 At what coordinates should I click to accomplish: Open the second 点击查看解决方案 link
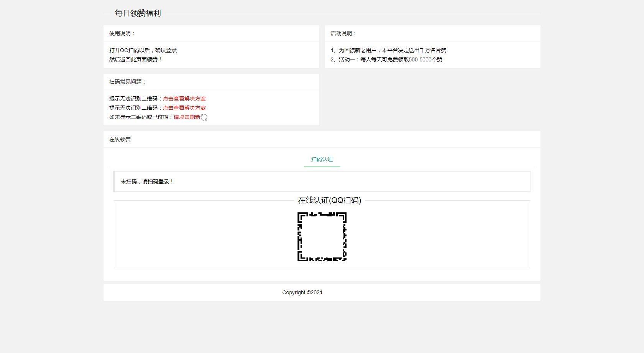click(184, 108)
